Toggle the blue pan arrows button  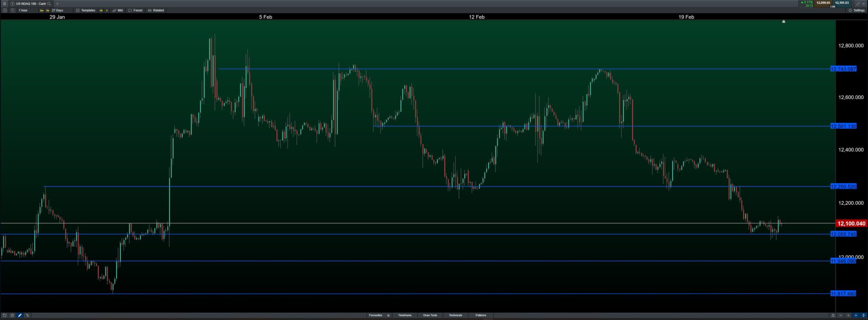point(864,315)
